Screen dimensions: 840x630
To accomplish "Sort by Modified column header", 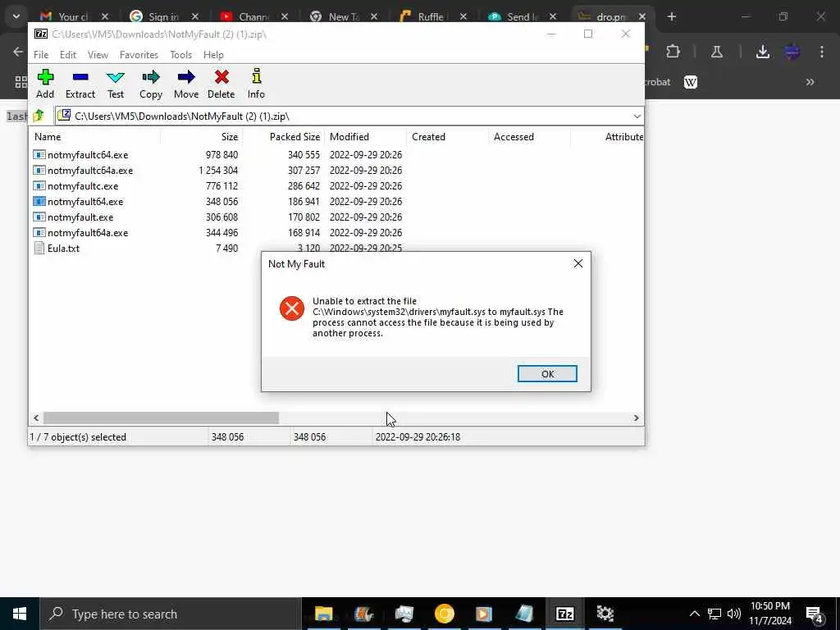I will [x=365, y=137].
